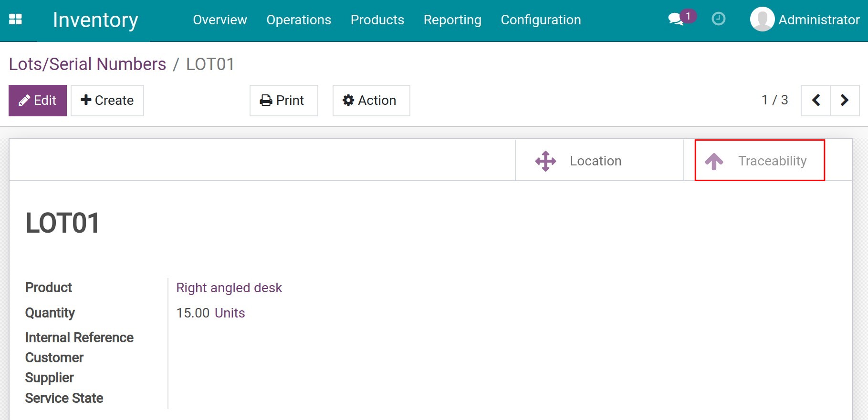
Task: Click the Traceability up arrow icon
Action: (x=714, y=161)
